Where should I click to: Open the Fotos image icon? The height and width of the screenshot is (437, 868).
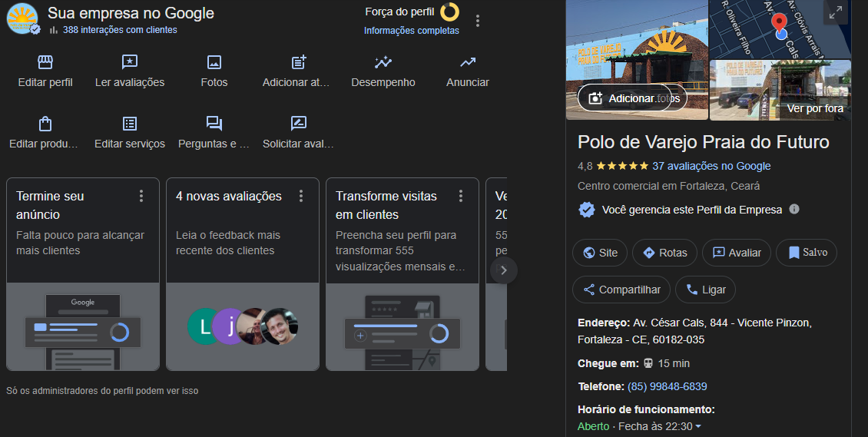pyautogui.click(x=214, y=63)
